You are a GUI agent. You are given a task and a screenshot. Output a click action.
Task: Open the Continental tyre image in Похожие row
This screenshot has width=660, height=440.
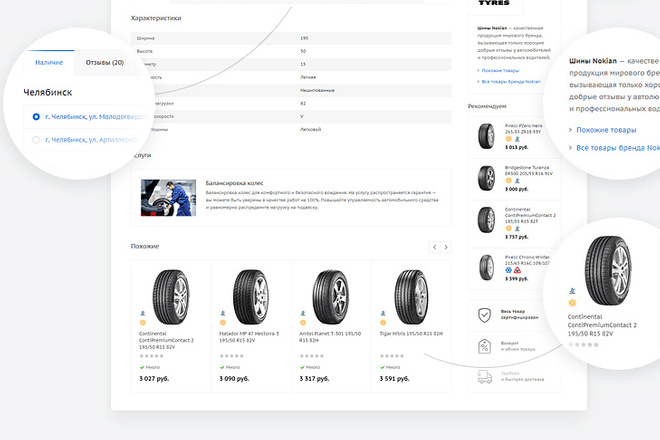tap(171, 297)
